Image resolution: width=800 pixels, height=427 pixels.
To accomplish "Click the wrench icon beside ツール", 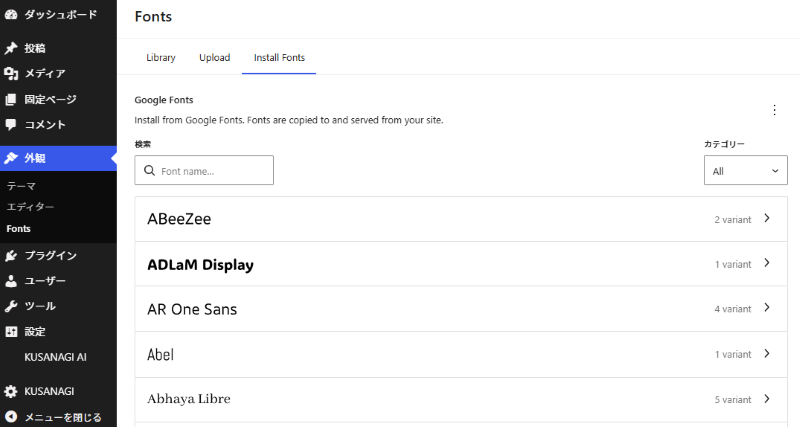I will [x=11, y=306].
